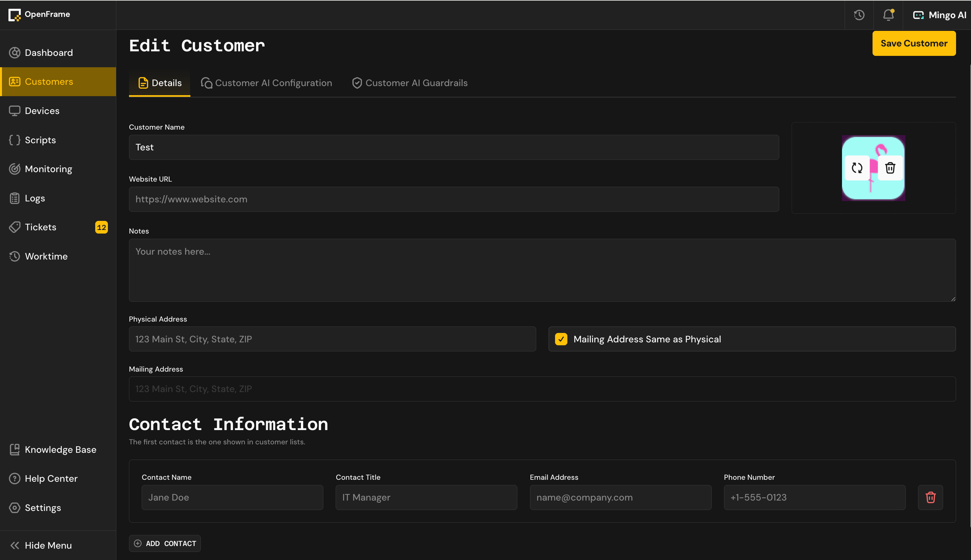Click Save Customer button
Screen dimensions: 971x560
tap(914, 44)
